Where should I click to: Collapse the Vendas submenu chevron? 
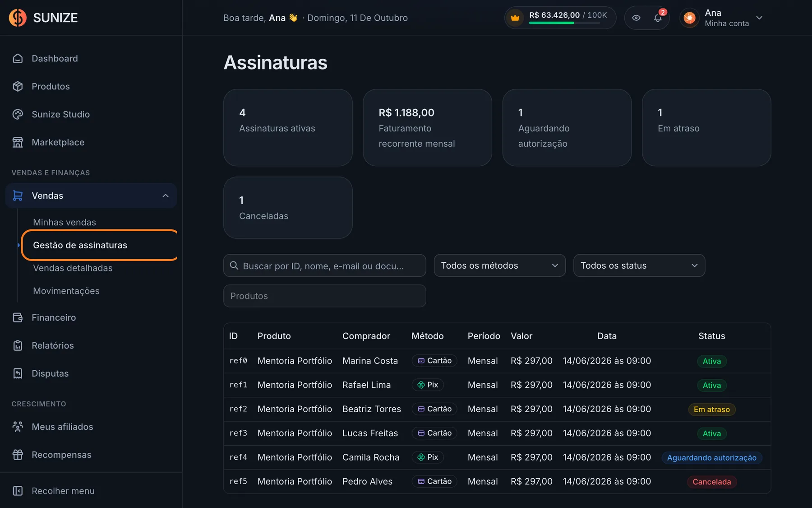point(166,196)
